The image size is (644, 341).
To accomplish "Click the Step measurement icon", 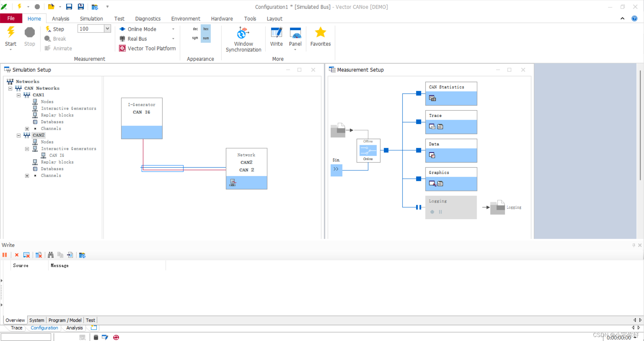I will (48, 29).
